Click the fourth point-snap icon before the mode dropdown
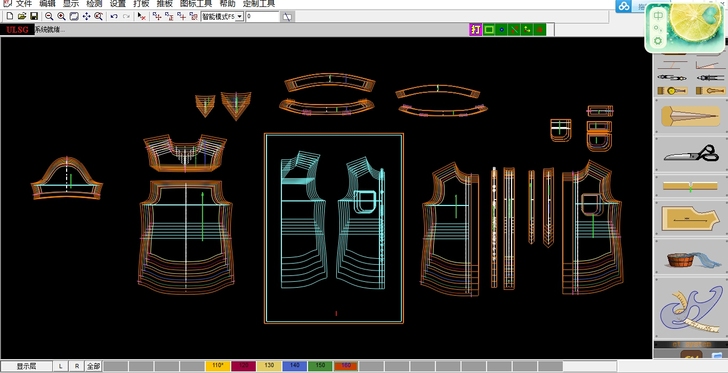The height and width of the screenshot is (373, 728). [194, 16]
